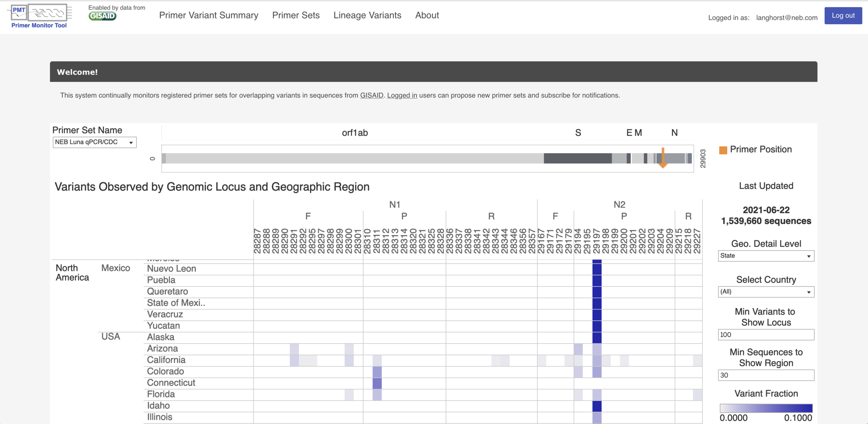Open the Lineage Variants page
The height and width of the screenshot is (424, 868).
(x=367, y=15)
